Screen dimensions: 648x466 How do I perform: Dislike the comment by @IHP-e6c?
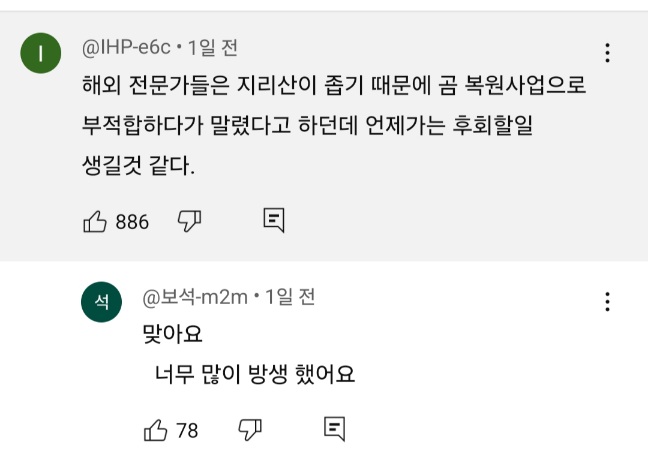point(190,221)
